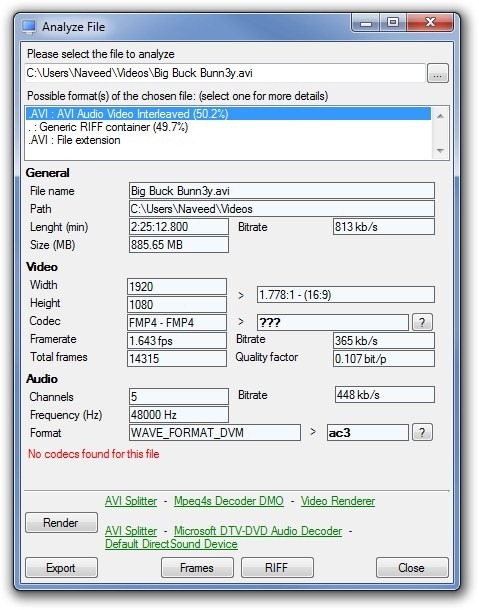The image size is (479, 610).
Task: Click the first AVI Splitter link
Action: (131, 501)
